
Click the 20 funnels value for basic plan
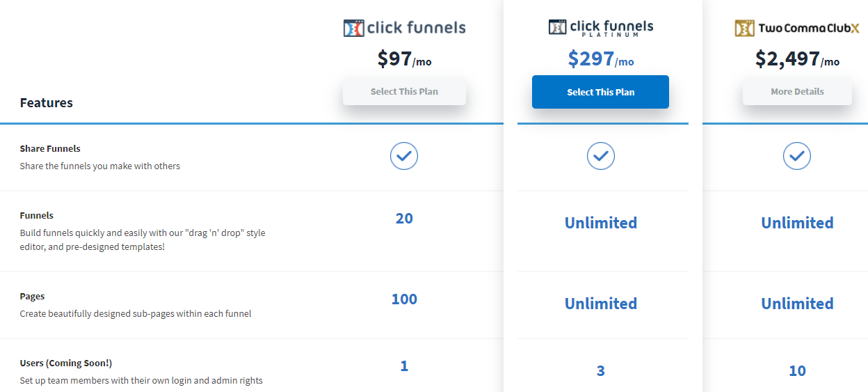click(x=404, y=219)
